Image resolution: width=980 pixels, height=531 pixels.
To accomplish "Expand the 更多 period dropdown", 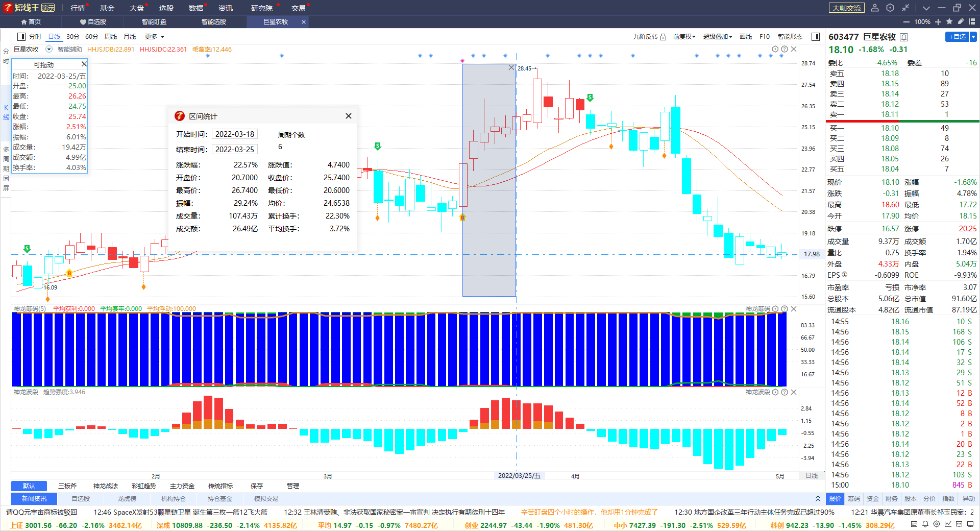I will pyautogui.click(x=155, y=37).
